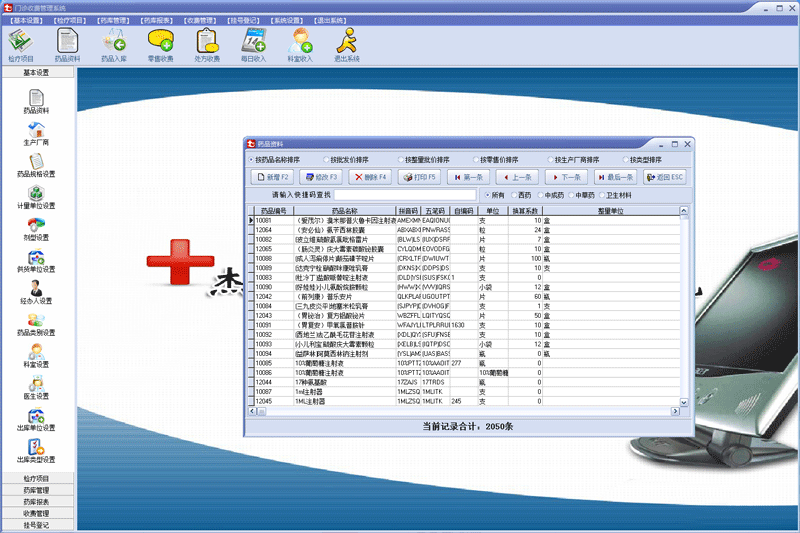Open the 【系统设置】 menu

point(287,20)
